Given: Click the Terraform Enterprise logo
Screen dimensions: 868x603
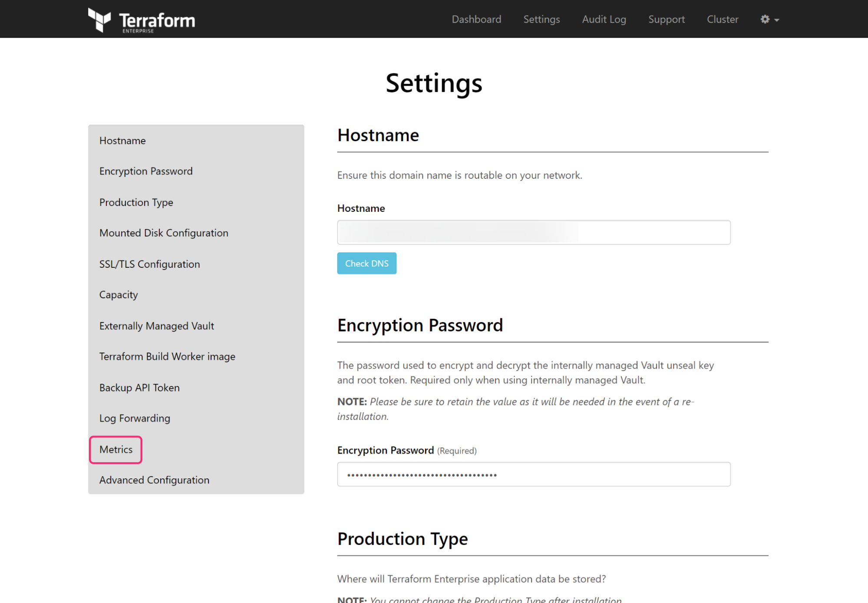Looking at the screenshot, I should [141, 19].
